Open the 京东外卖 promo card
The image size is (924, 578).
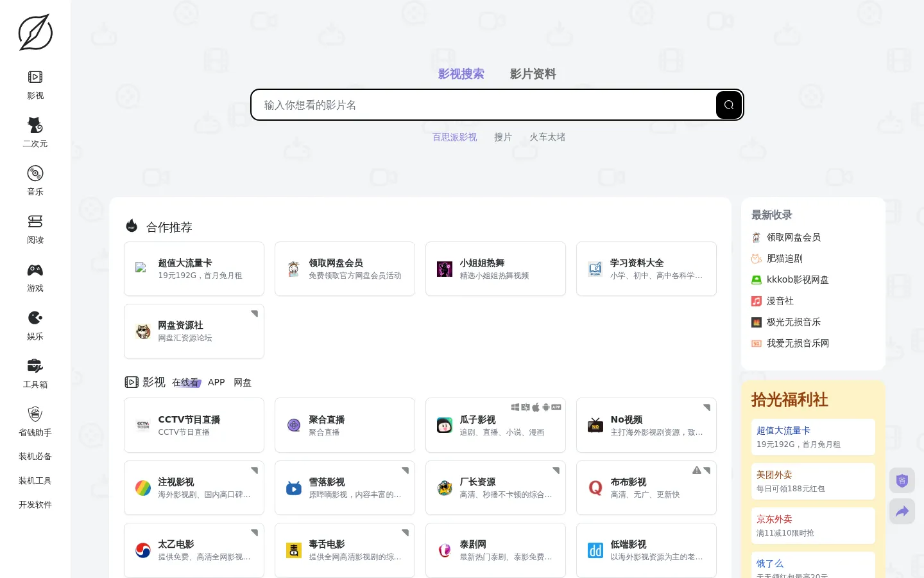point(813,525)
